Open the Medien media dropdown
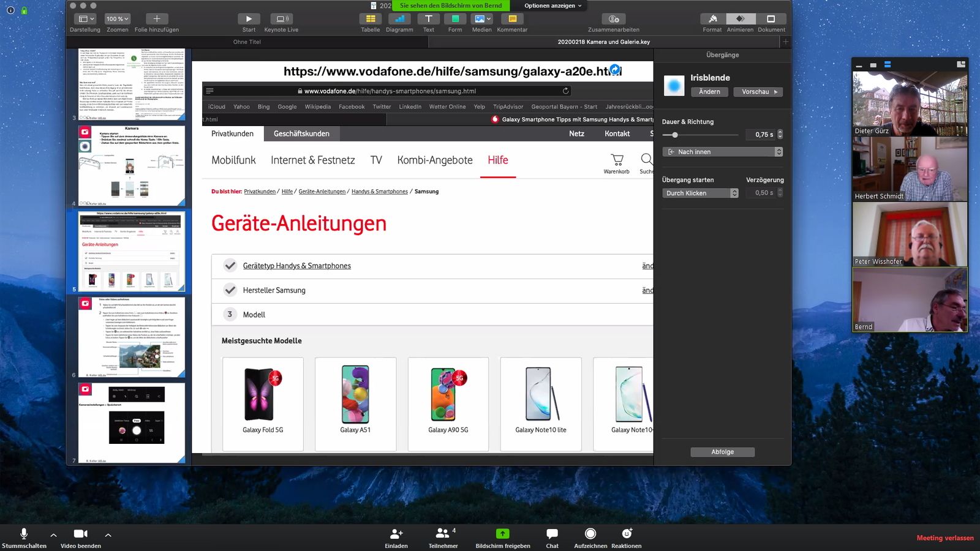 pos(482,19)
